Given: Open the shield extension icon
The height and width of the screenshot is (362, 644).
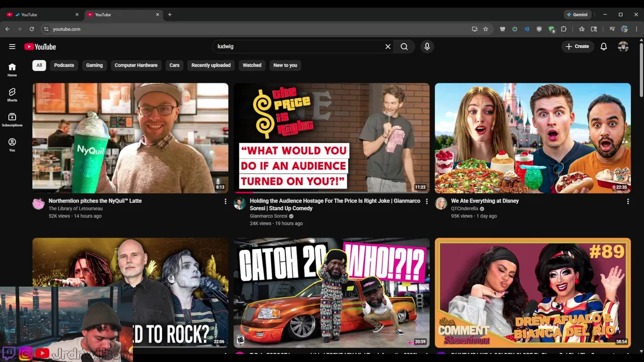Looking at the screenshot, I should pyautogui.click(x=539, y=29).
